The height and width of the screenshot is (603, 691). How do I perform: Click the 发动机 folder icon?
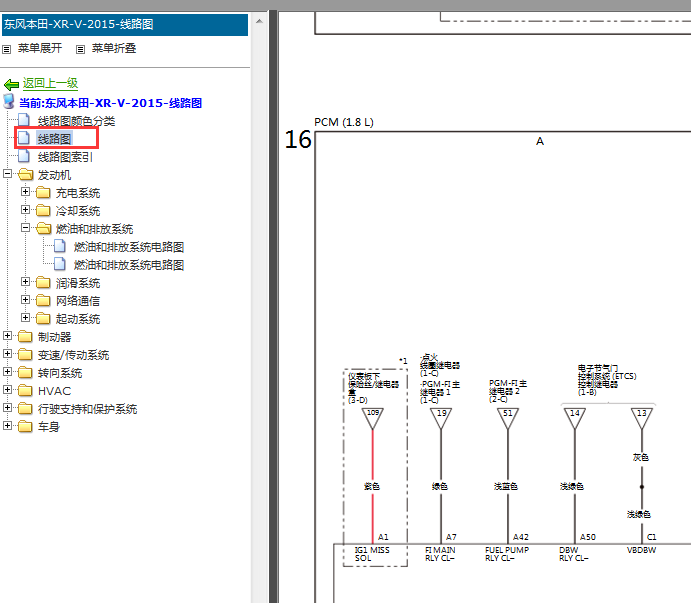pos(26,175)
